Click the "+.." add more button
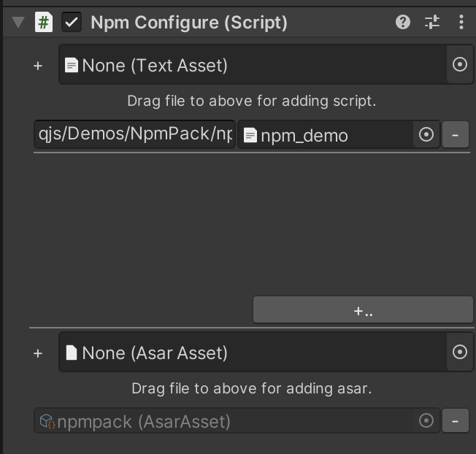Screen dimensions: 476x454 [x=363, y=310]
